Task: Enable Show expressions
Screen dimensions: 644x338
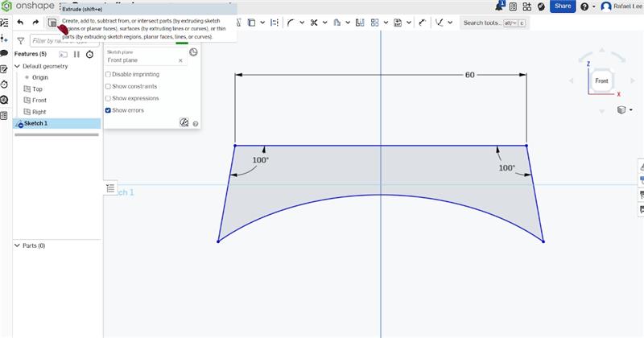Action: pyautogui.click(x=108, y=98)
